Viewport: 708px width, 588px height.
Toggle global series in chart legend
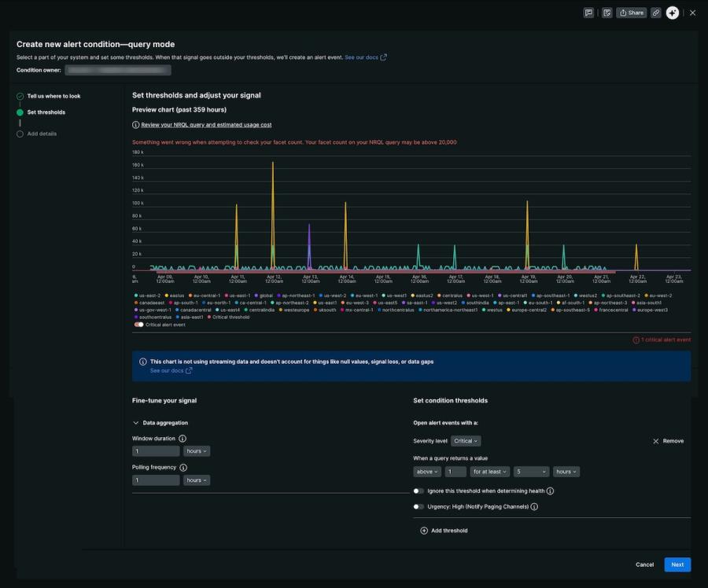point(264,296)
